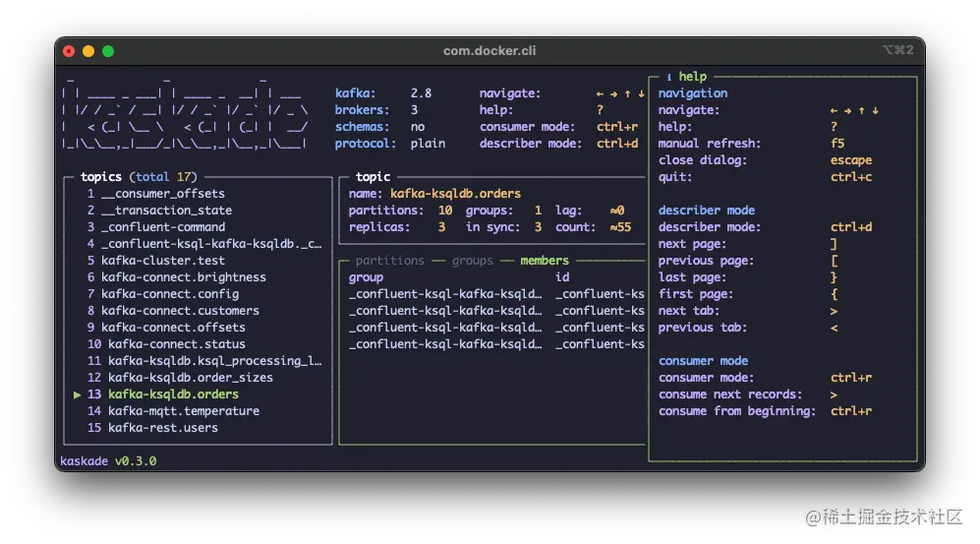The image size is (980, 544).
Task: Click the kaskade v0.3.0 footer text
Action: [x=108, y=461]
